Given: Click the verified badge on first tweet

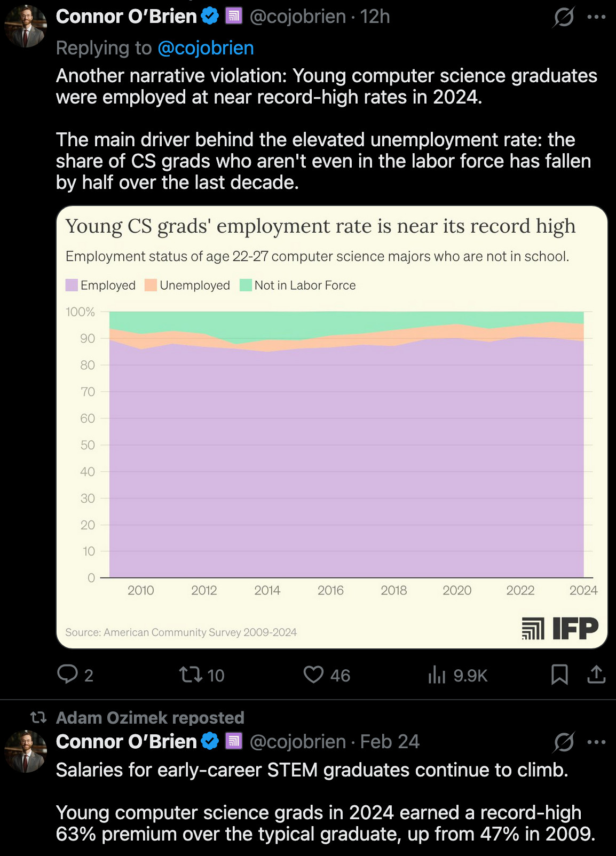Looking at the screenshot, I should [210, 17].
